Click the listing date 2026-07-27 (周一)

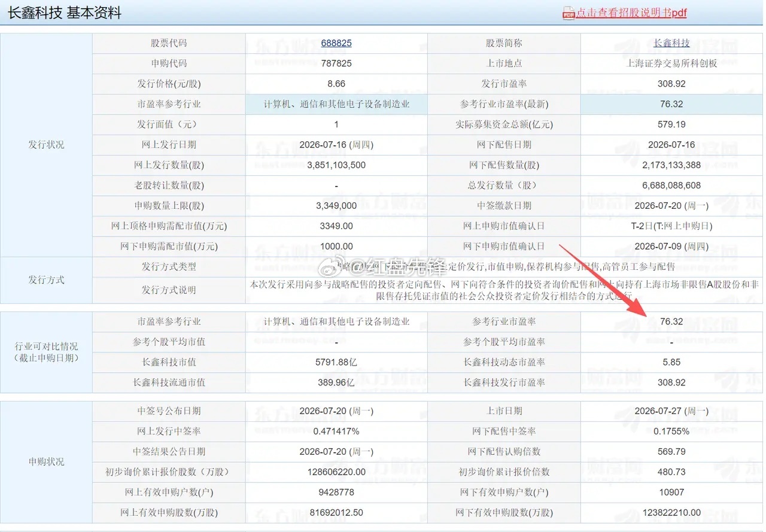[x=671, y=411]
